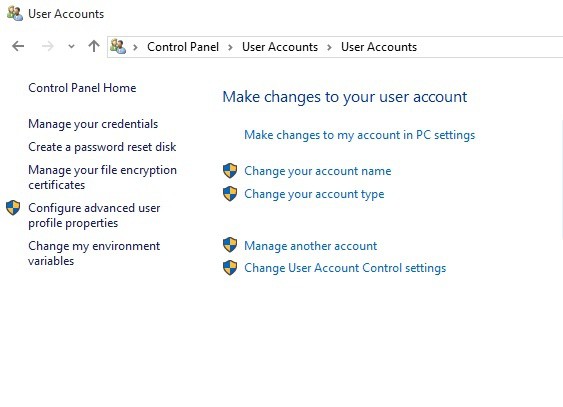The height and width of the screenshot is (407, 563).
Task: Open Manage your file encryption certificates
Action: (x=102, y=177)
